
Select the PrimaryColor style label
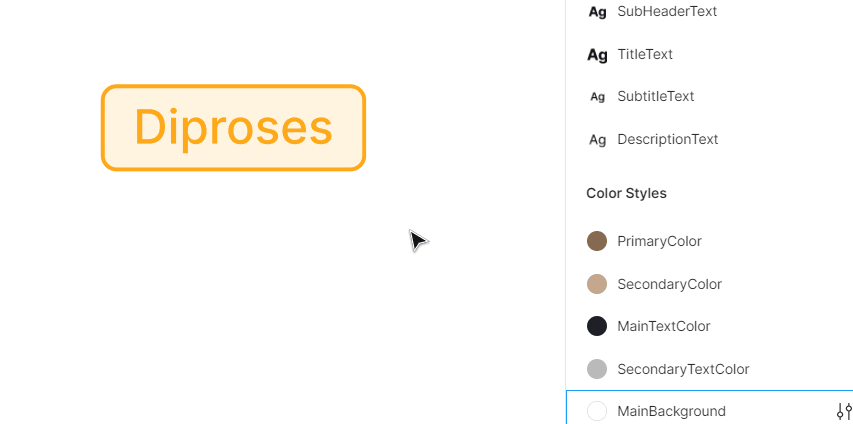pos(659,241)
